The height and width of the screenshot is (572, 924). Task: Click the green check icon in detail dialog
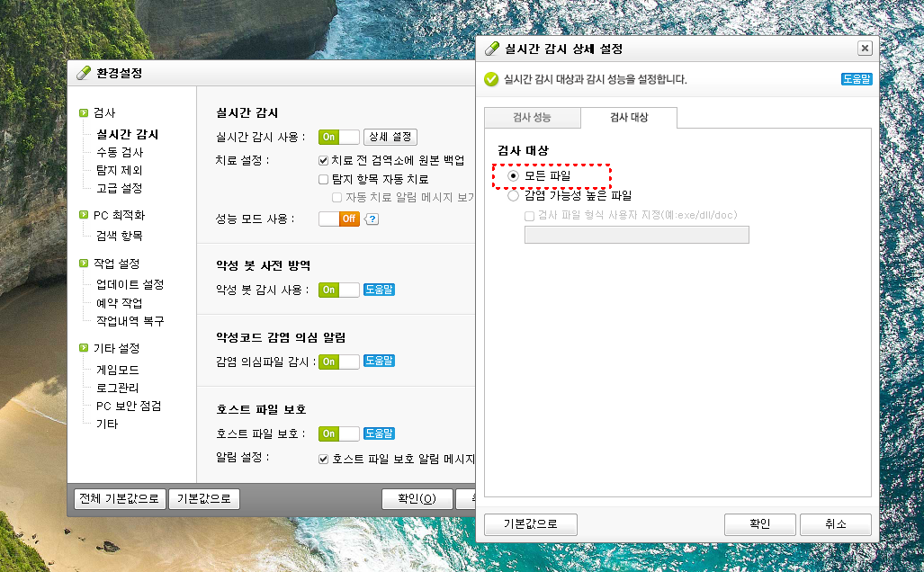[x=491, y=79]
